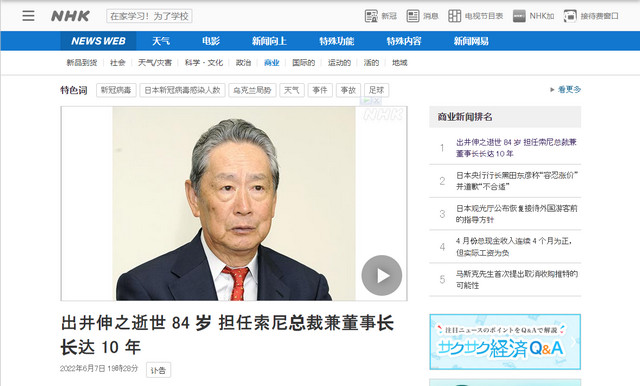Open ranking 2 article about 黑田东彦

(517, 181)
